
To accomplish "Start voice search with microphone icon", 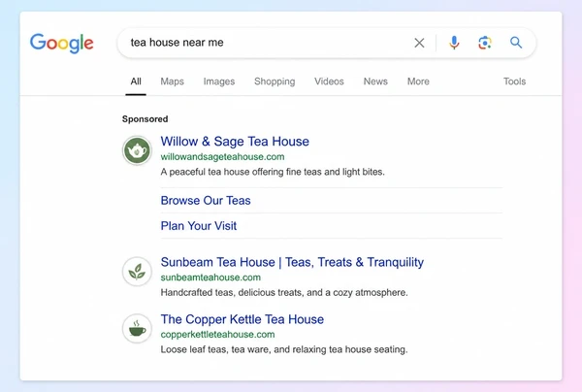I will [x=454, y=43].
